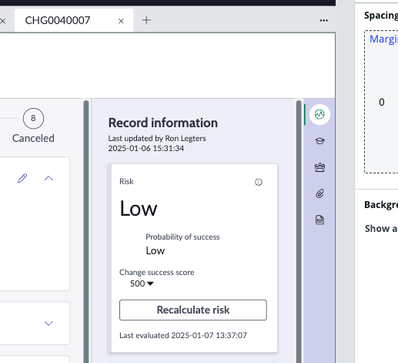Expand the section with down chevron
This screenshot has width=398, height=363.
pos(49,323)
